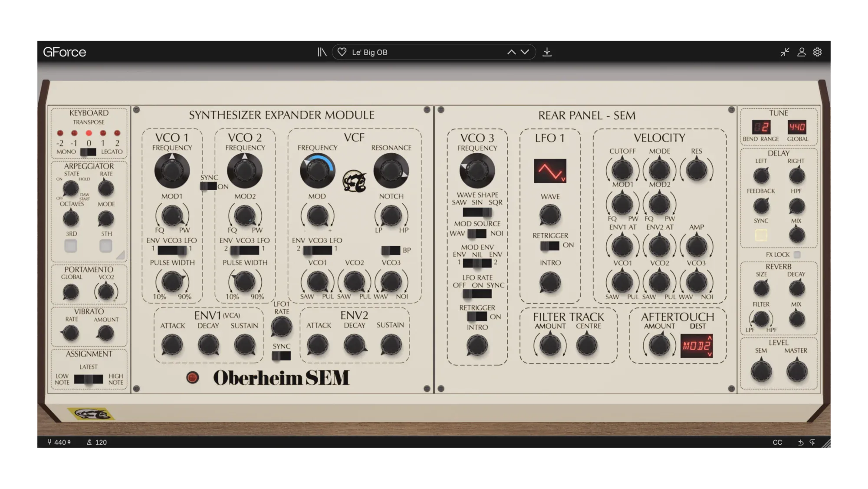Click the VCO 3 WAVE SHAPE selector switch
The height and width of the screenshot is (489, 868).
pos(477,212)
